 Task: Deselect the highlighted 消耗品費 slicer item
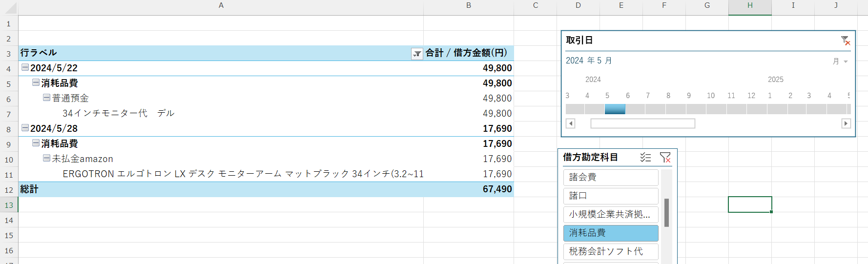tap(610, 233)
